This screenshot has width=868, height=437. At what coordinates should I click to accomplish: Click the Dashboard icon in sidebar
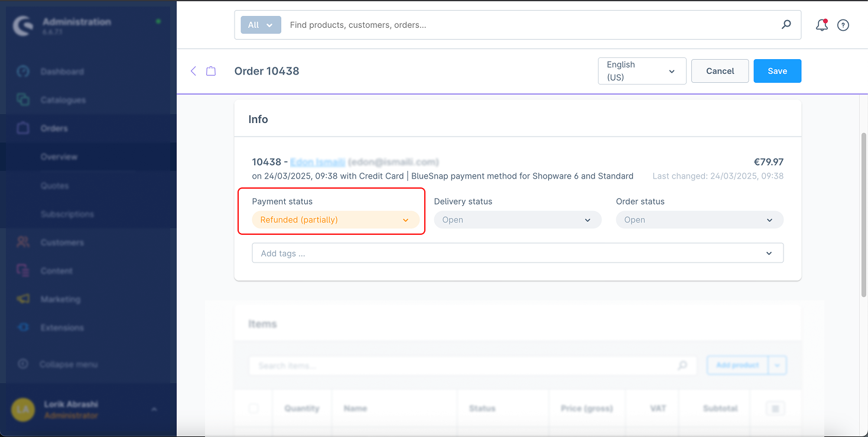tap(23, 72)
